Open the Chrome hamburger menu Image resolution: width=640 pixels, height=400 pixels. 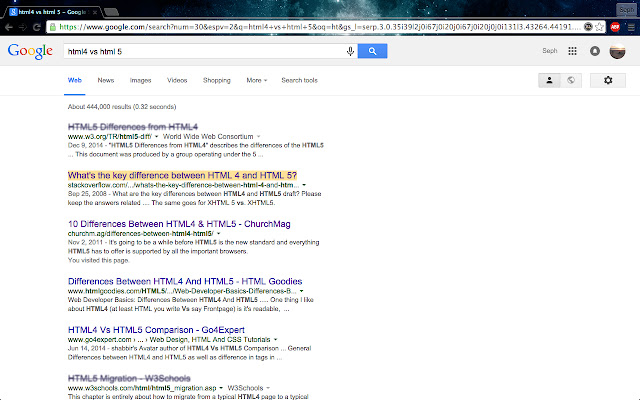point(631,27)
